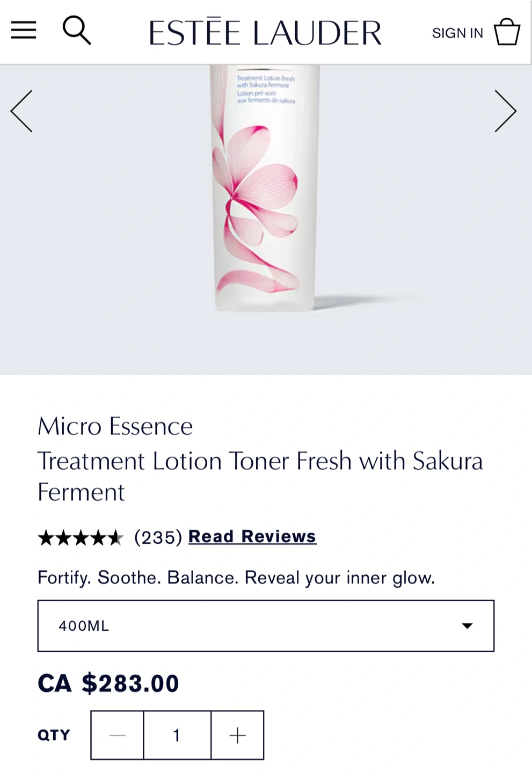532x773 pixels.
Task: Select the Treatment Lotion Toner product title
Action: pos(260,476)
